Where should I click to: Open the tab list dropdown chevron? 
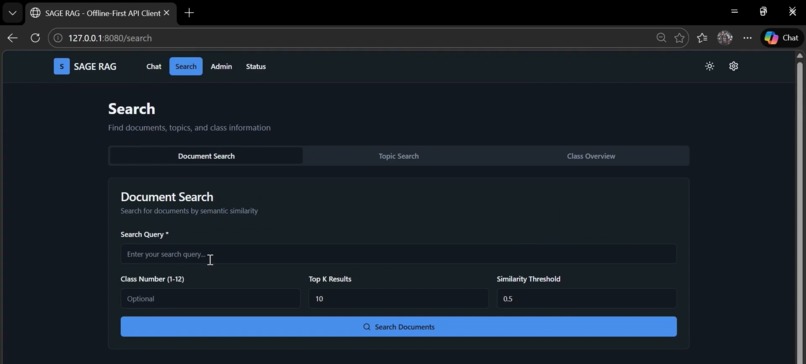click(12, 13)
